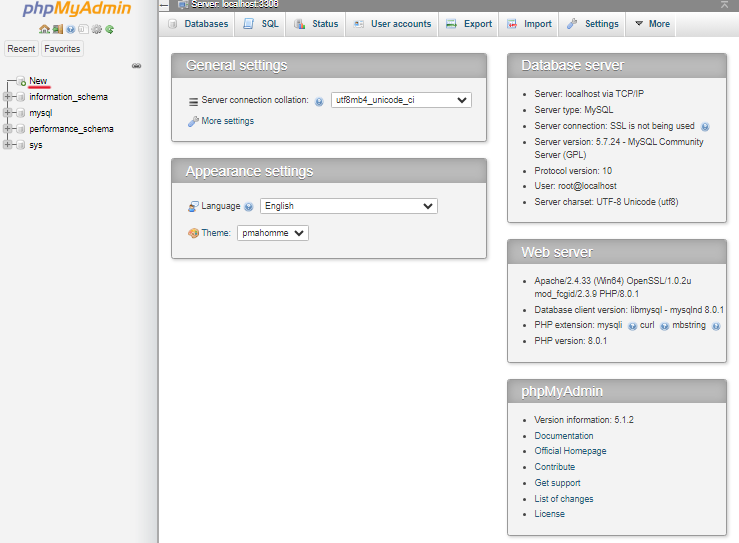Screen dimensions: 739x543
Task: Expand the mysql database tree node
Action: point(7,113)
